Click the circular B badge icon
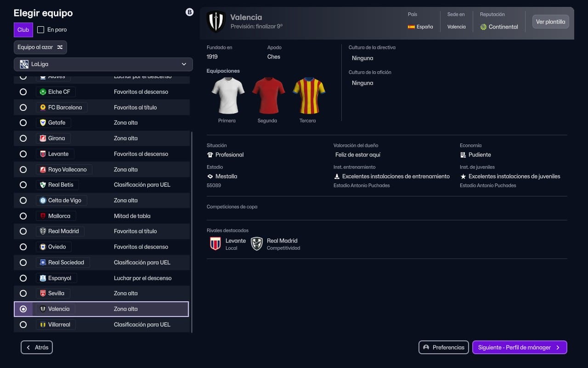 click(x=190, y=12)
